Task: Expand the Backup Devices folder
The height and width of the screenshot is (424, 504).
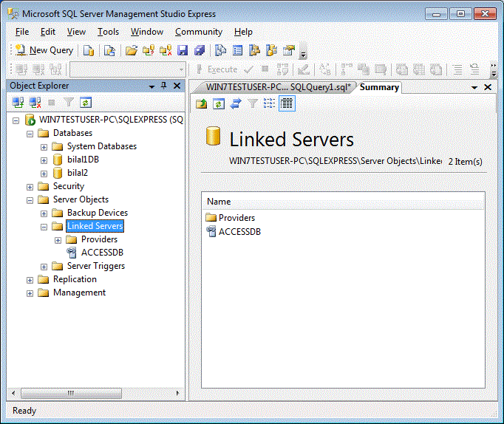Action: click(x=44, y=214)
